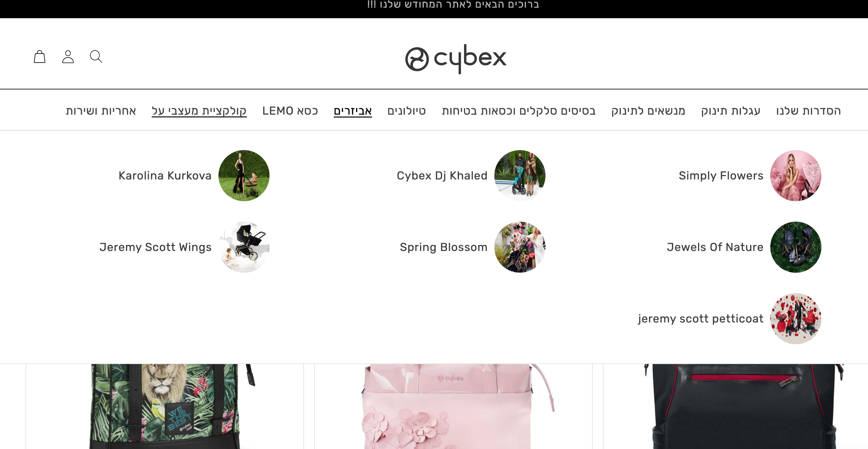Select the Spring Blossom circular image
Viewport: 868px width, 449px height.
[520, 247]
